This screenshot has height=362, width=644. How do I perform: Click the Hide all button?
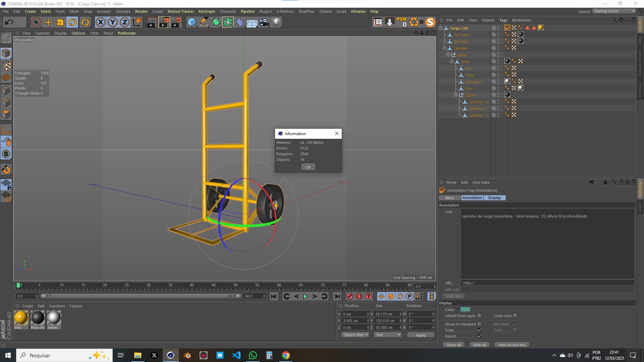coord(479,345)
